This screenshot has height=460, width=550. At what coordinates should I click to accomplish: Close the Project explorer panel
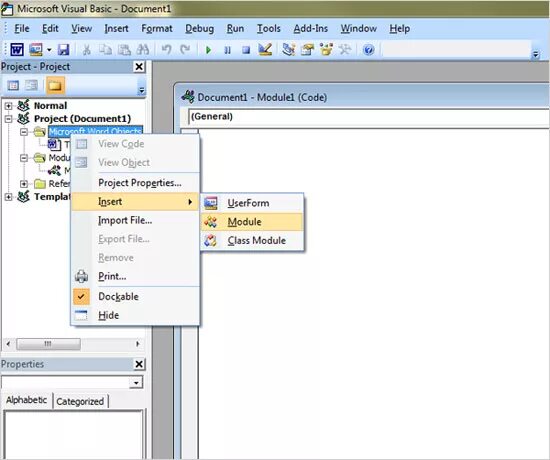tap(139, 67)
